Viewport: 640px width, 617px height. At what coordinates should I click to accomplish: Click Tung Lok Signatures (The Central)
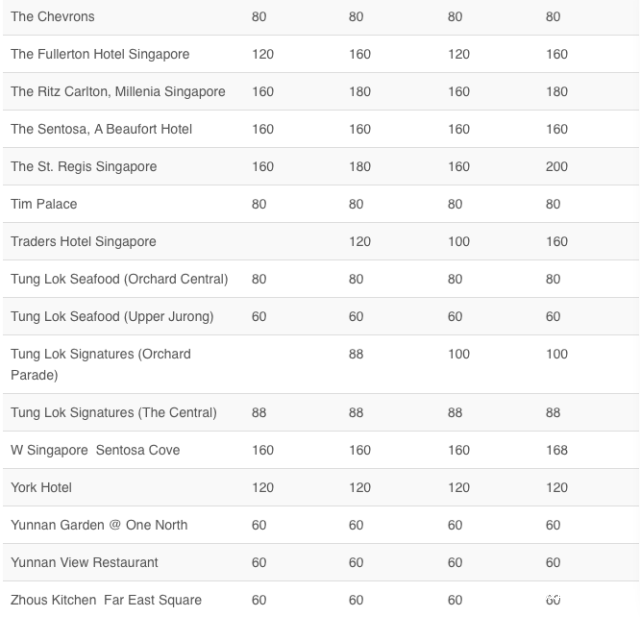(113, 412)
